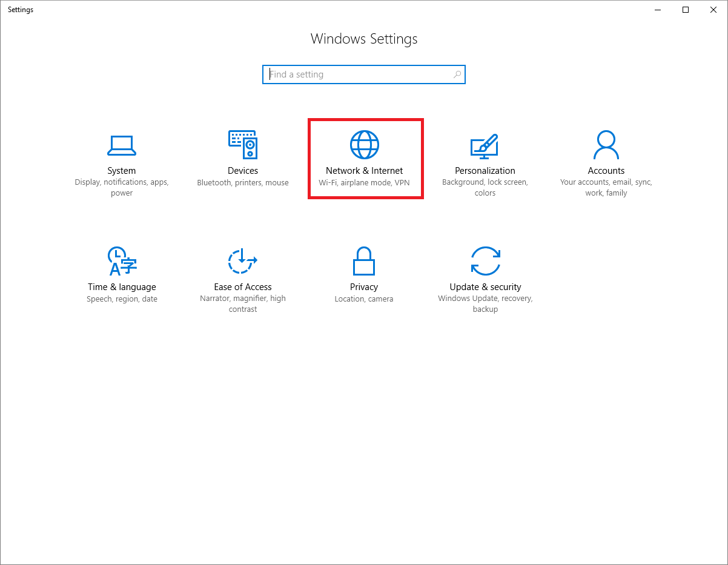The height and width of the screenshot is (565, 728).
Task: Click the Windows Settings heading
Action: pyautogui.click(x=364, y=39)
